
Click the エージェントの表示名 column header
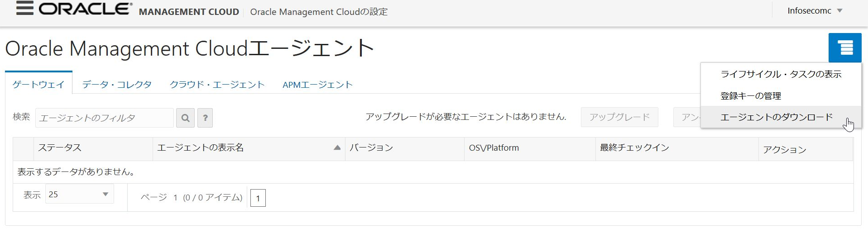point(249,148)
